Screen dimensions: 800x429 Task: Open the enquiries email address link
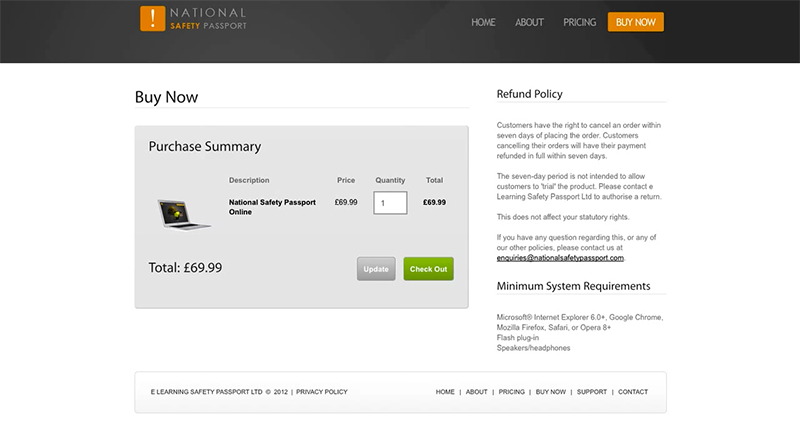(x=560, y=258)
